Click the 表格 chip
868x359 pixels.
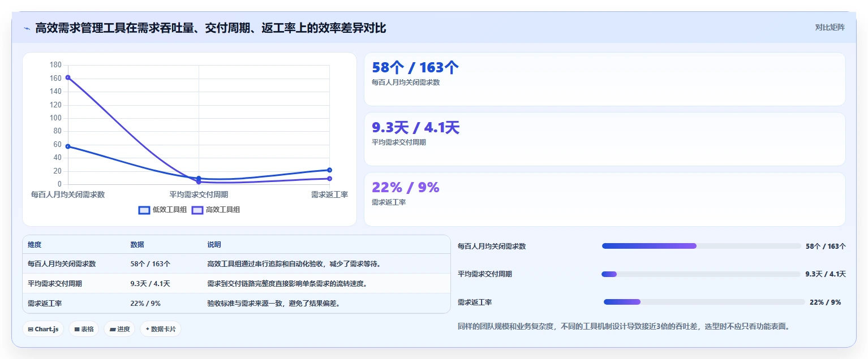(x=84, y=329)
